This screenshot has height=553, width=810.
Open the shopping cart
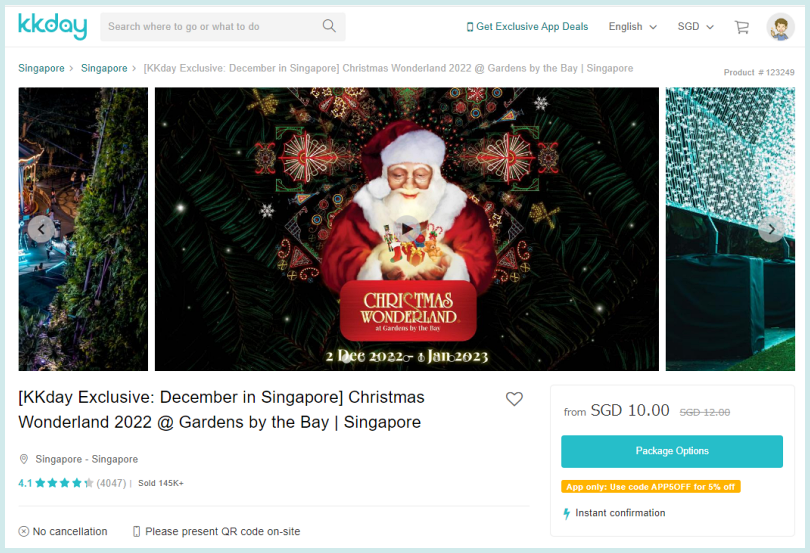click(742, 27)
